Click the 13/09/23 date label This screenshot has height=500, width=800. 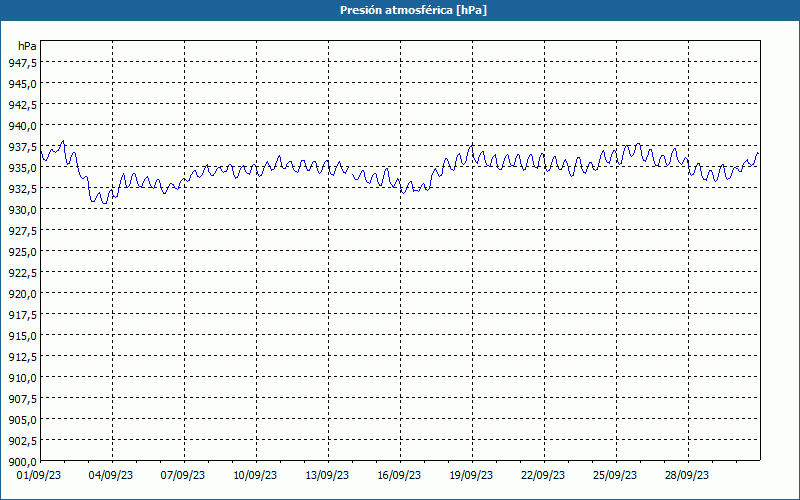coord(327,475)
